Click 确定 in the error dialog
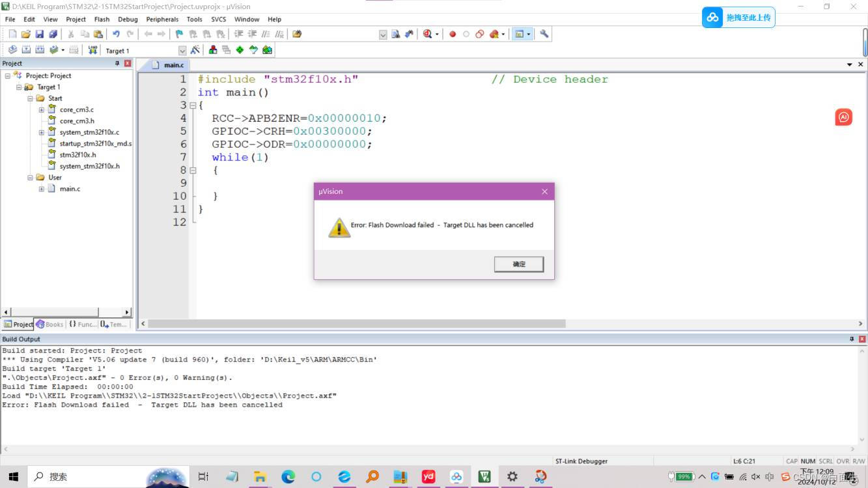 519,264
